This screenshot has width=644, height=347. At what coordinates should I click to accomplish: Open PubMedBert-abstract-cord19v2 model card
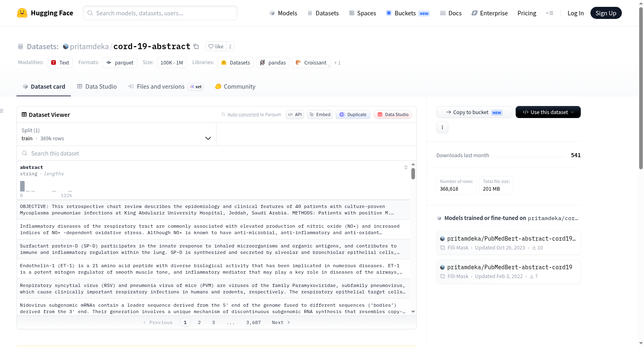pos(508,243)
